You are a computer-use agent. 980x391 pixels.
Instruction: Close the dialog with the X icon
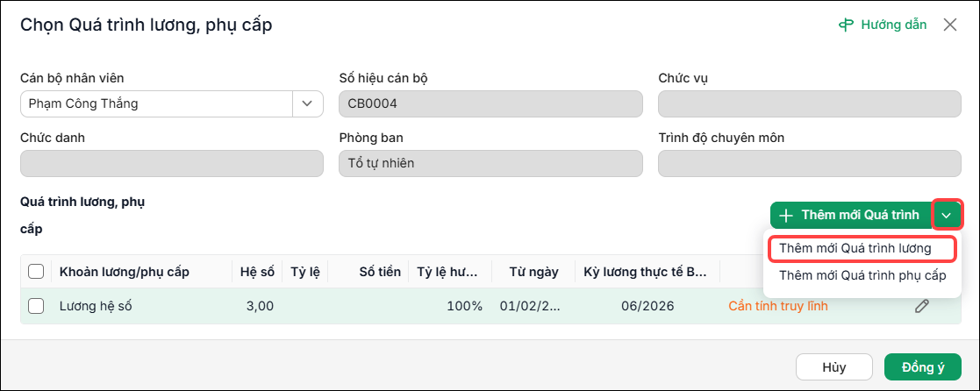(950, 25)
